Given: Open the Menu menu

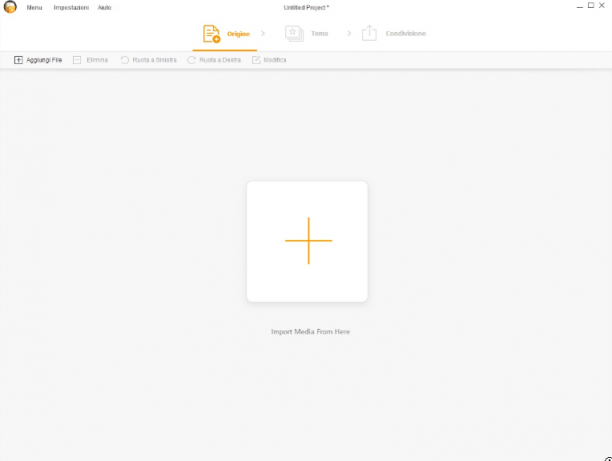Looking at the screenshot, I should (x=34, y=7).
